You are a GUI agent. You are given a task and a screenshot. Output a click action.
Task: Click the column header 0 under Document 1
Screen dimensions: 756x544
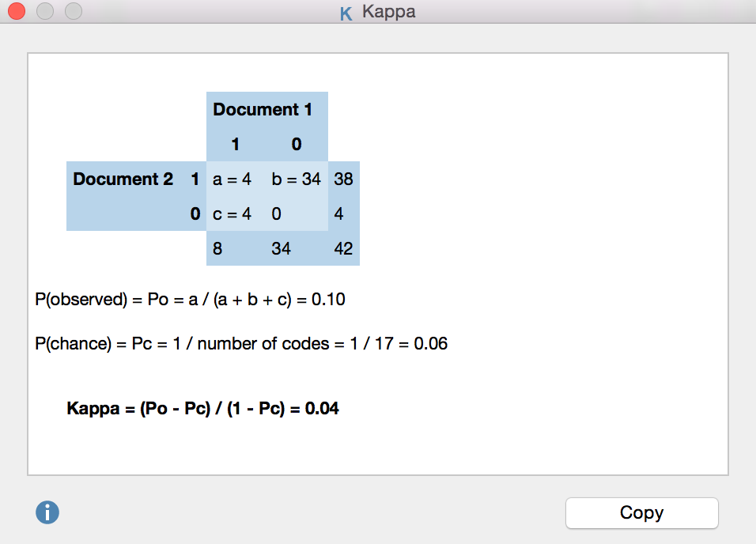point(296,145)
